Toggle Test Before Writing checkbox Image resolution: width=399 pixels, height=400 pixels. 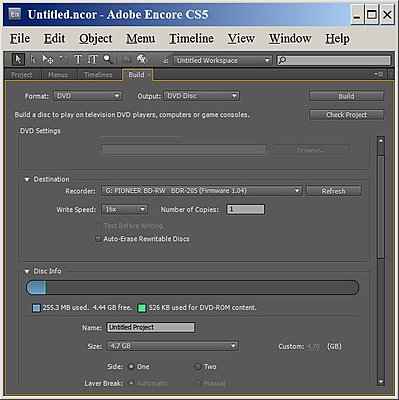(98, 226)
